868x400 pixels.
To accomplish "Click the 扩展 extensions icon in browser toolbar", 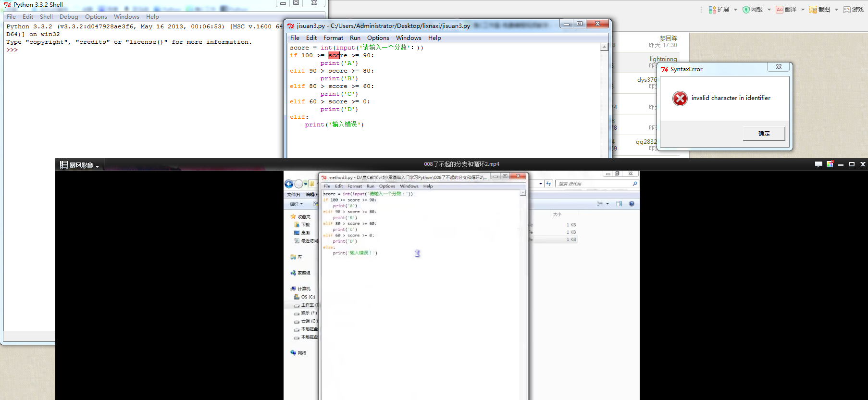I will pos(712,10).
